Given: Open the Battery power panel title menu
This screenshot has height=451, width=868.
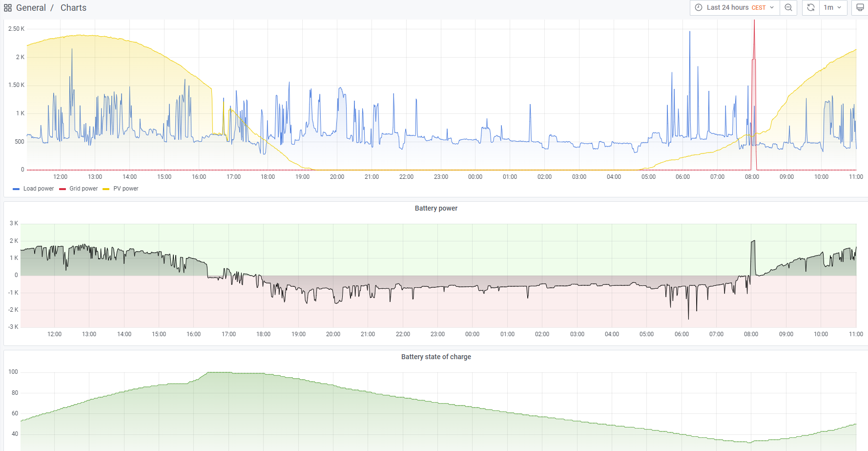Looking at the screenshot, I should coord(436,208).
